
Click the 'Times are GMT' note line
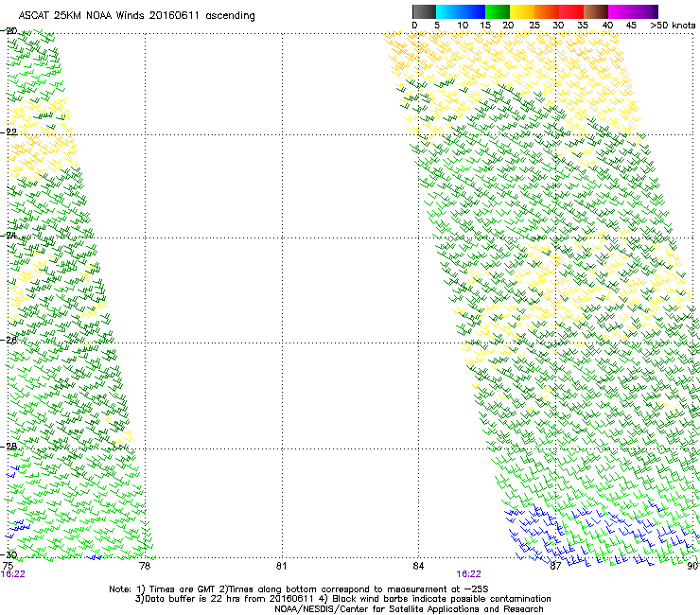299,589
